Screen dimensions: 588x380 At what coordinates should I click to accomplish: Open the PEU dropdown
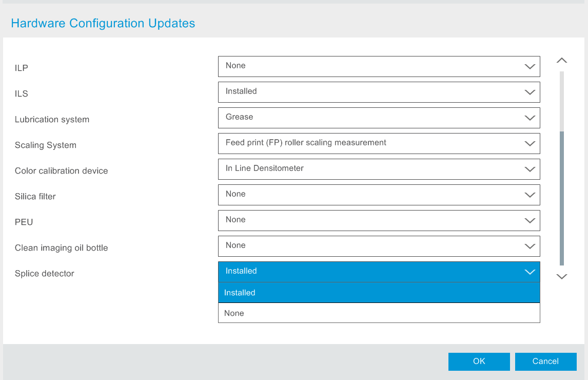(379, 220)
